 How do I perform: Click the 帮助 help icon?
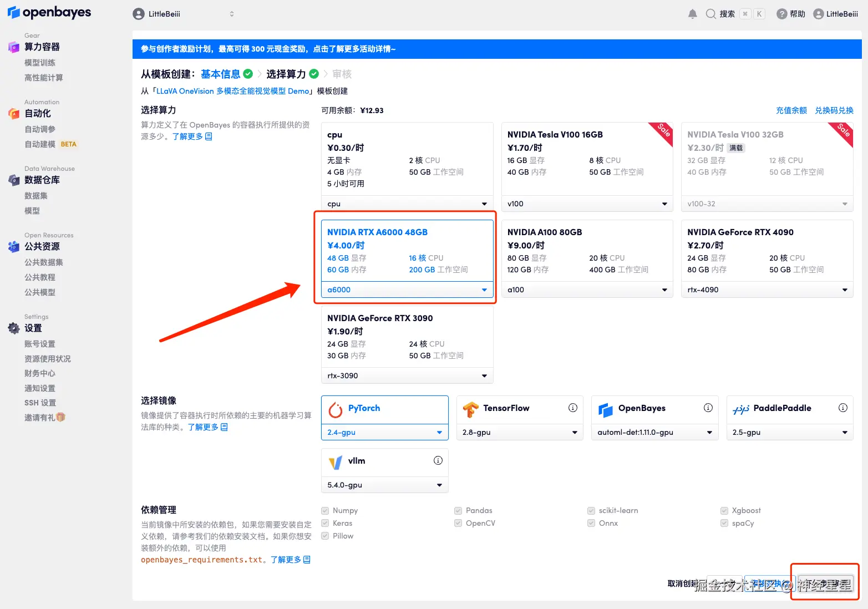[x=790, y=14]
